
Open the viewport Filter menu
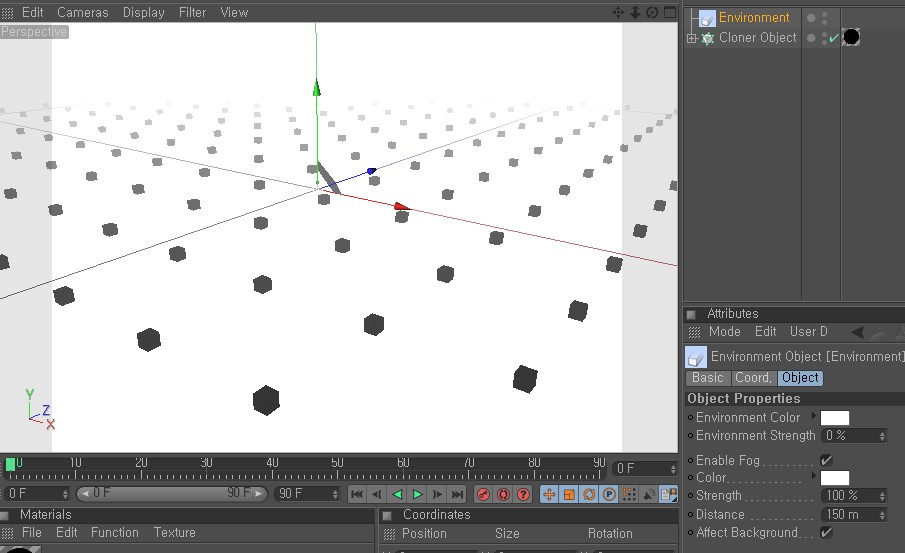[192, 12]
